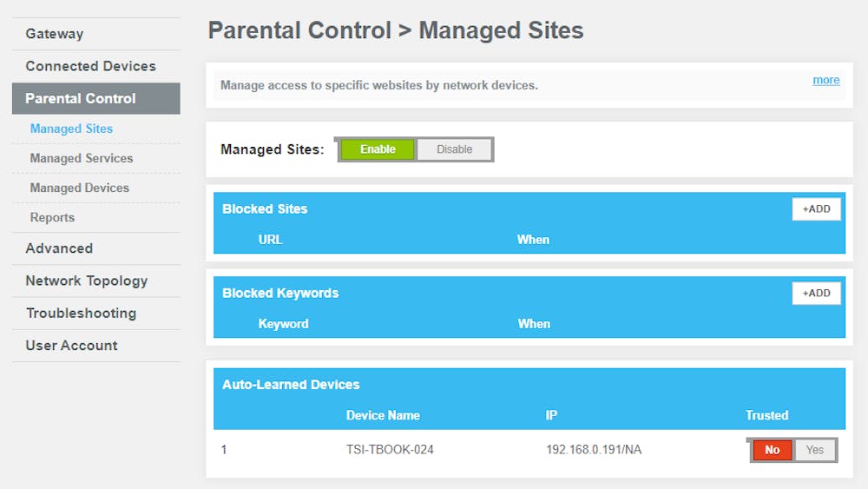Open the Gateway menu section
The width and height of the screenshot is (868, 489).
coord(55,34)
